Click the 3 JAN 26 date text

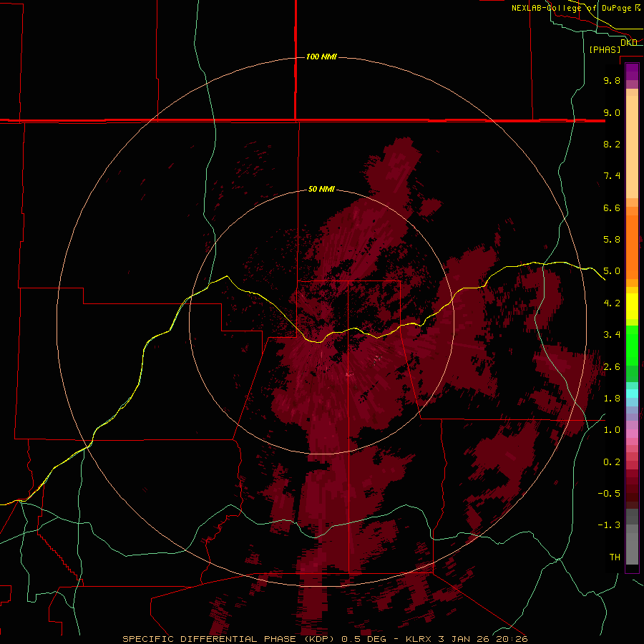coord(464,639)
